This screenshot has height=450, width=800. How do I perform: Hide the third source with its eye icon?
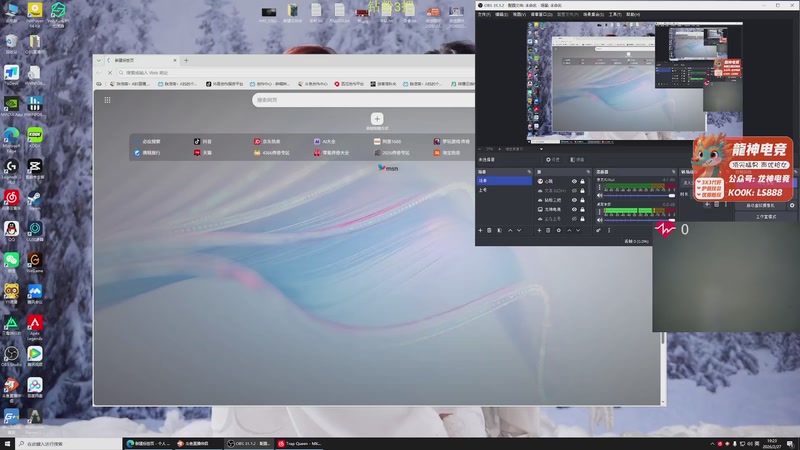(574, 200)
